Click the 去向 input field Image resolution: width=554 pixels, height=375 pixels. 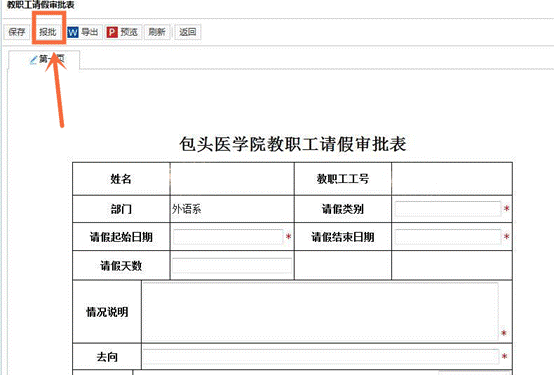pos(321,357)
